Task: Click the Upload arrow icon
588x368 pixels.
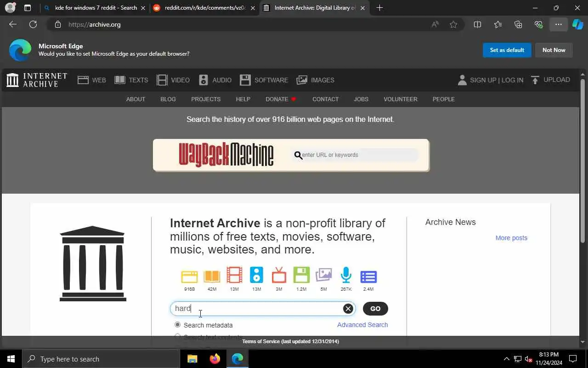Action: 535,80
